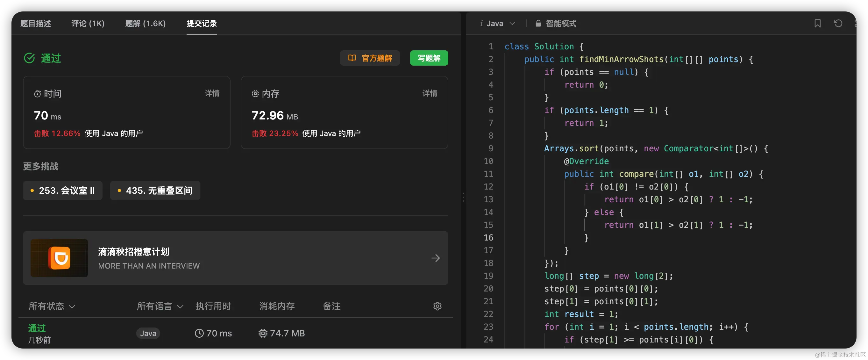868x360 pixels.
Task: Click the reset code icon
Action: pos(838,23)
